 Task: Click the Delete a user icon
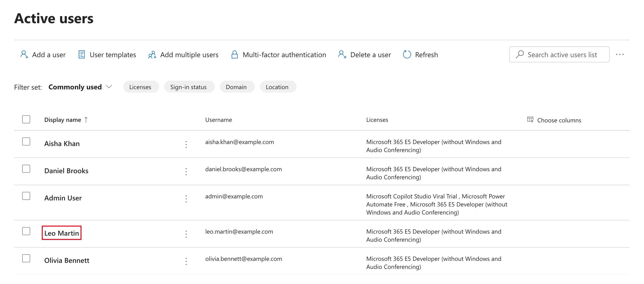342,54
